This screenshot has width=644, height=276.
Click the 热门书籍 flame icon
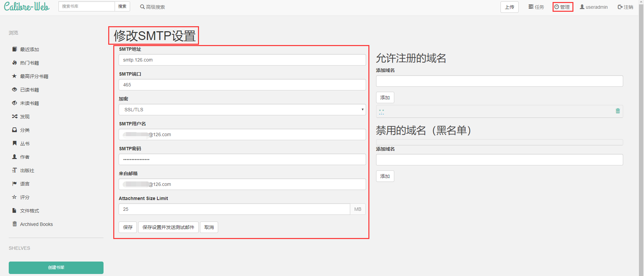point(14,63)
